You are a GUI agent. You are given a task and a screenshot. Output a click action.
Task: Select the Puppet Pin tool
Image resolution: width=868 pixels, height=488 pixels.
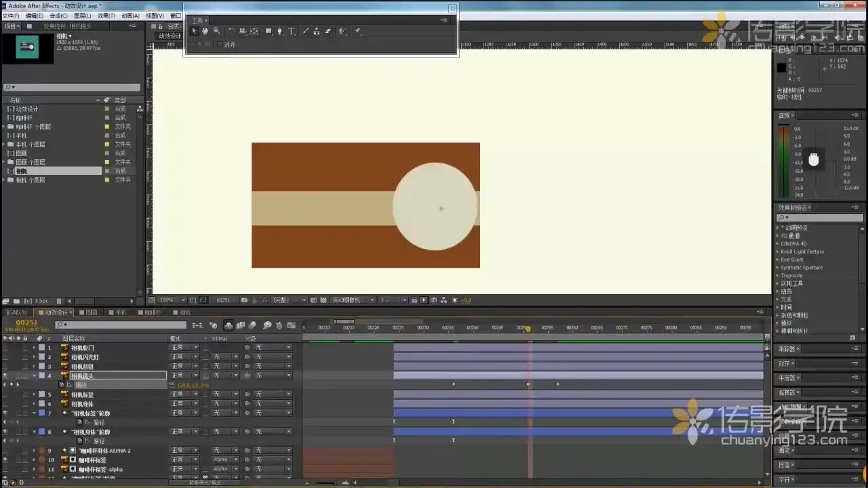357,31
